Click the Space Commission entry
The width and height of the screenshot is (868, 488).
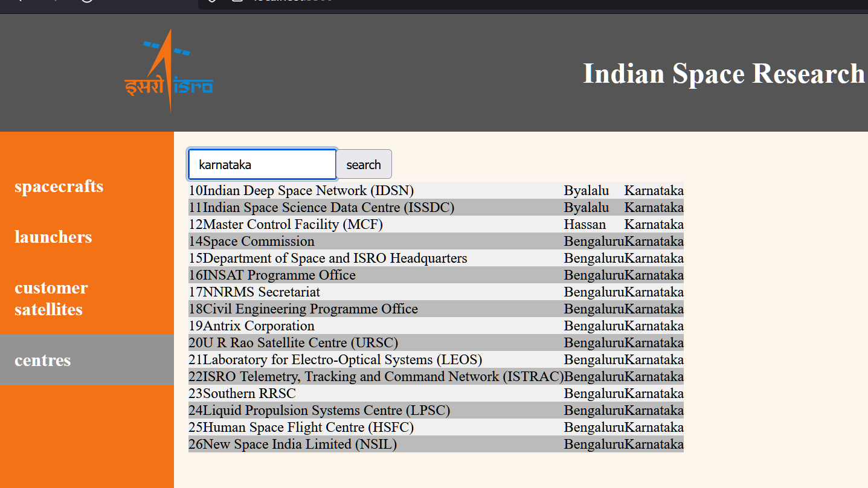point(259,241)
